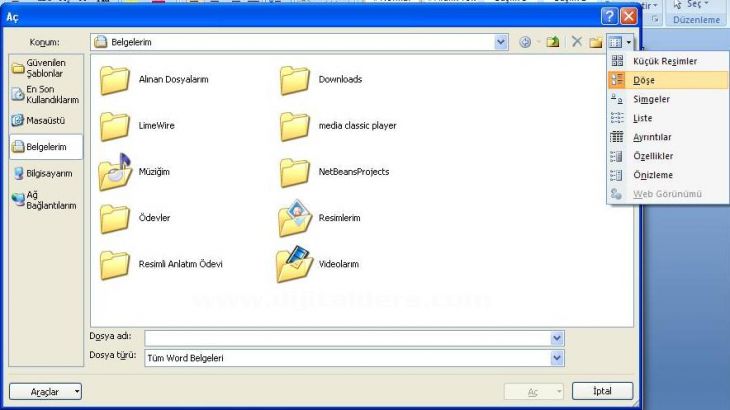Screen dimensions: 730x410
Task: Choose Simgeler view option
Action: click(668, 99)
